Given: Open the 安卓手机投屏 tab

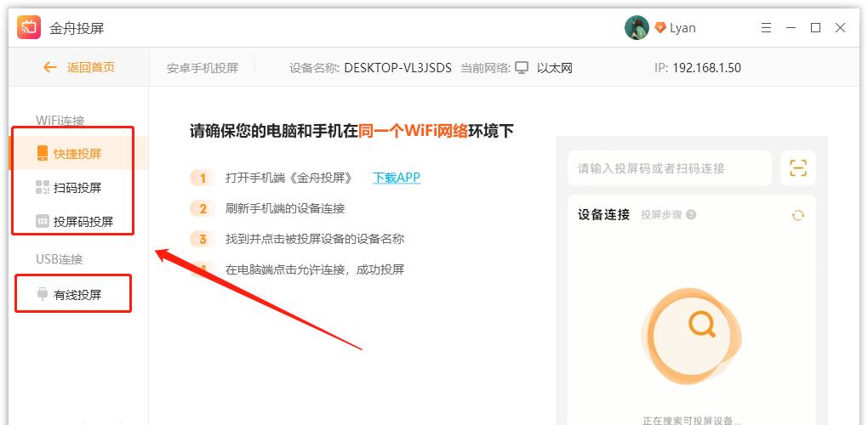Looking at the screenshot, I should tap(203, 68).
